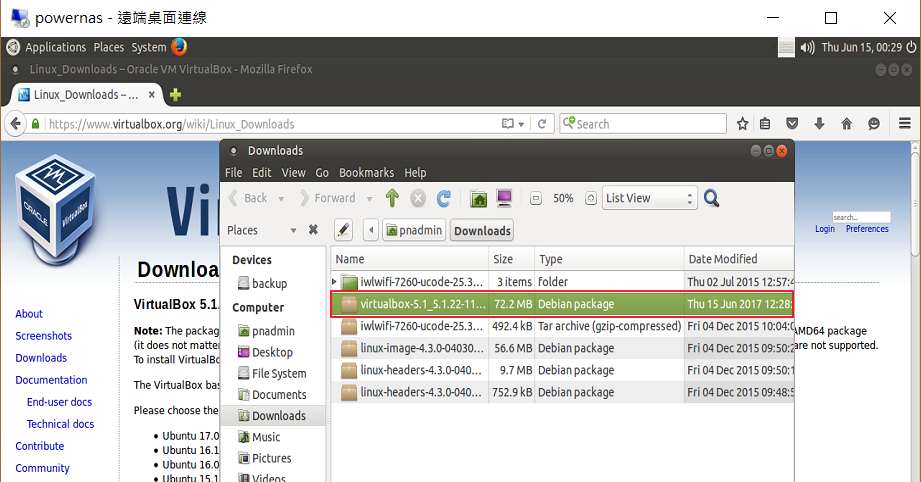Open the keyboard indicator in top panel
The image size is (921, 482).
tap(786, 48)
